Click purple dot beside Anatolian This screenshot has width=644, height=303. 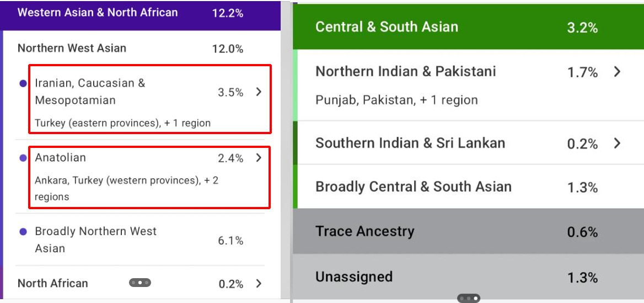pyautogui.click(x=23, y=158)
